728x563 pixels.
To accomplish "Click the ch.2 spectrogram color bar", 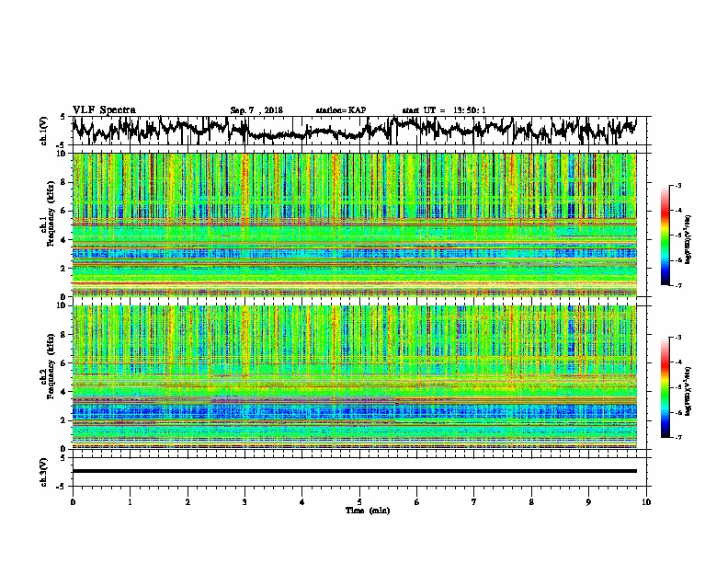I will coord(665,387).
